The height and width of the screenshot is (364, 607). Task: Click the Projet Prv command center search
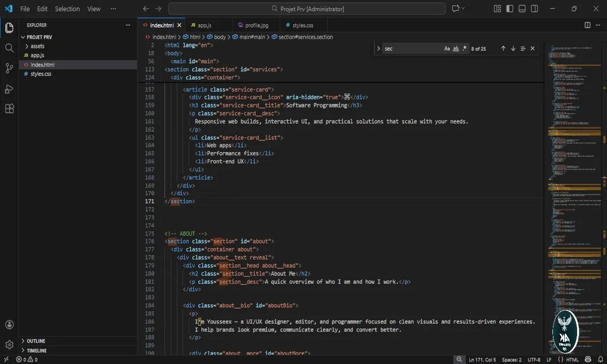(307, 9)
